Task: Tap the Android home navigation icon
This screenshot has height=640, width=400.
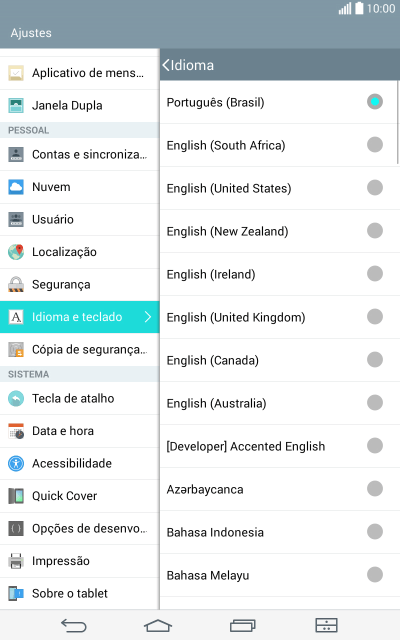Action: tap(158, 625)
